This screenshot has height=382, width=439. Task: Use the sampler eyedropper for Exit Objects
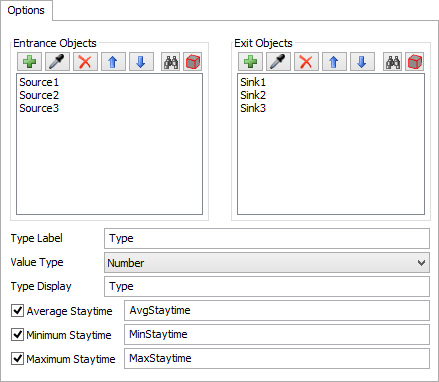pyautogui.click(x=278, y=62)
